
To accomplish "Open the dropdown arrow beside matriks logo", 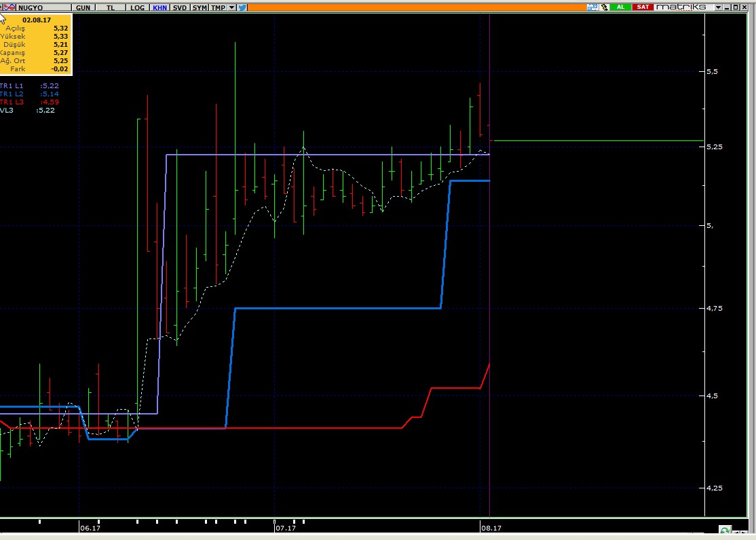I will (x=719, y=7).
